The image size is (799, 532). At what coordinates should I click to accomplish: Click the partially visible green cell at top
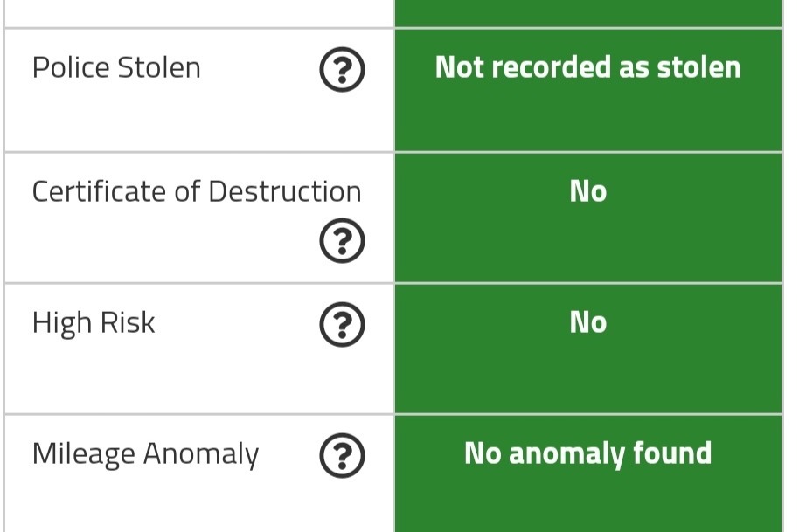[588, 13]
